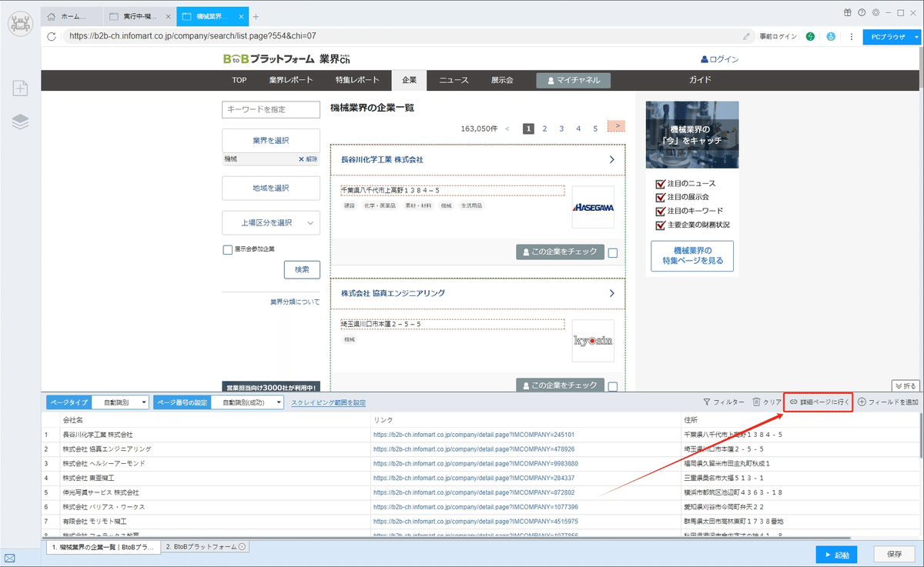This screenshot has height=567, width=924.
Task: Toggle the 展示会参加企業 checkbox
Action: pos(227,249)
